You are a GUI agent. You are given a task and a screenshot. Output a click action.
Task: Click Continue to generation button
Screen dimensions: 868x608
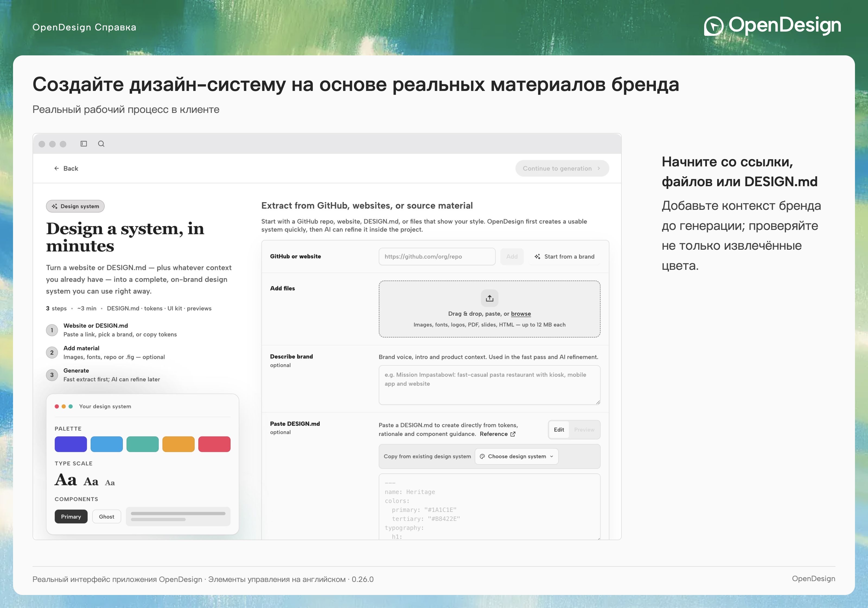[562, 168]
